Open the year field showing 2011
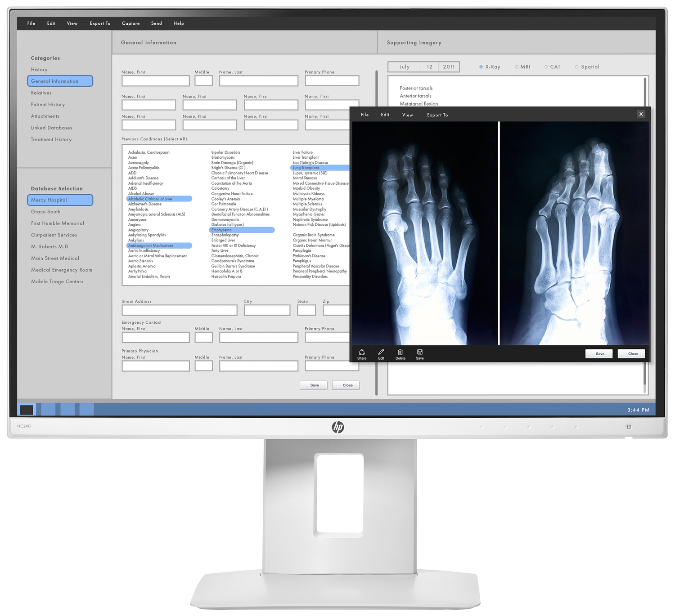The width and height of the screenshot is (675, 616). [x=449, y=67]
